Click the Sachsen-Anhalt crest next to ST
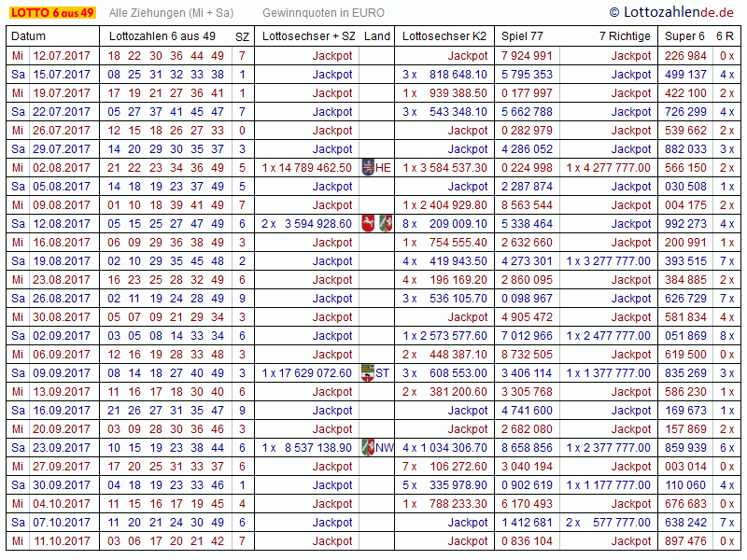The image size is (747, 560). point(367,373)
